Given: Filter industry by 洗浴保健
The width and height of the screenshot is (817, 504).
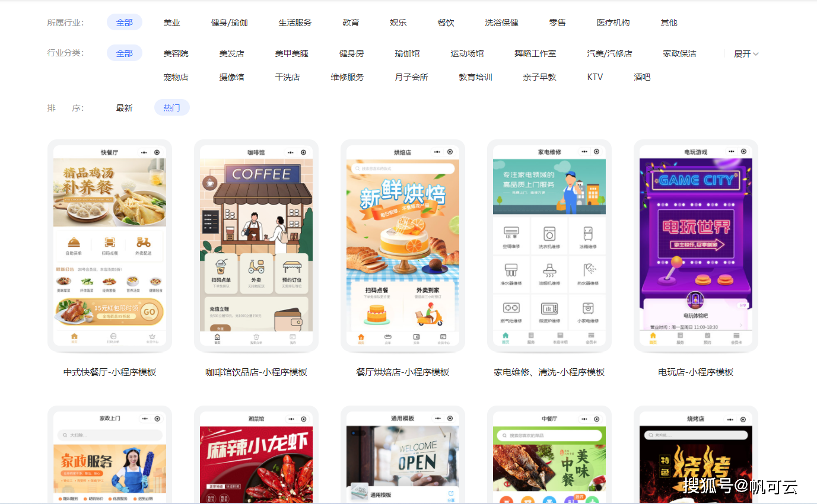Looking at the screenshot, I should tap(501, 23).
